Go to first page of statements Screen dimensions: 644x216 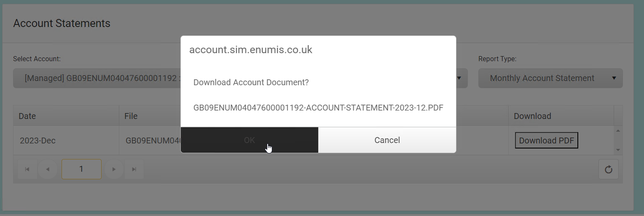click(27, 169)
